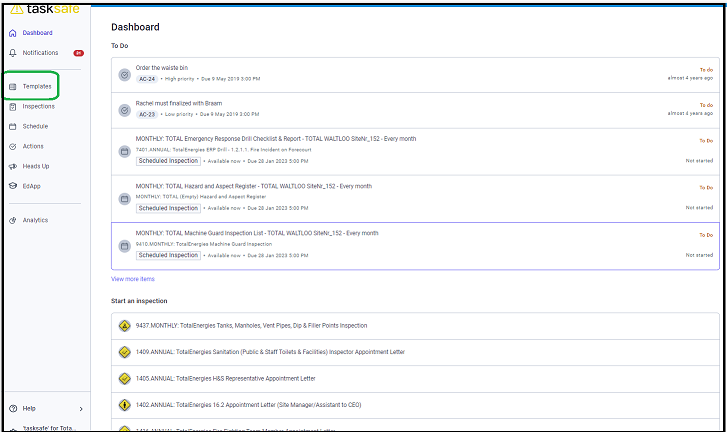727x432 pixels.
Task: Click To do status of Rachel task
Action: tap(706, 105)
